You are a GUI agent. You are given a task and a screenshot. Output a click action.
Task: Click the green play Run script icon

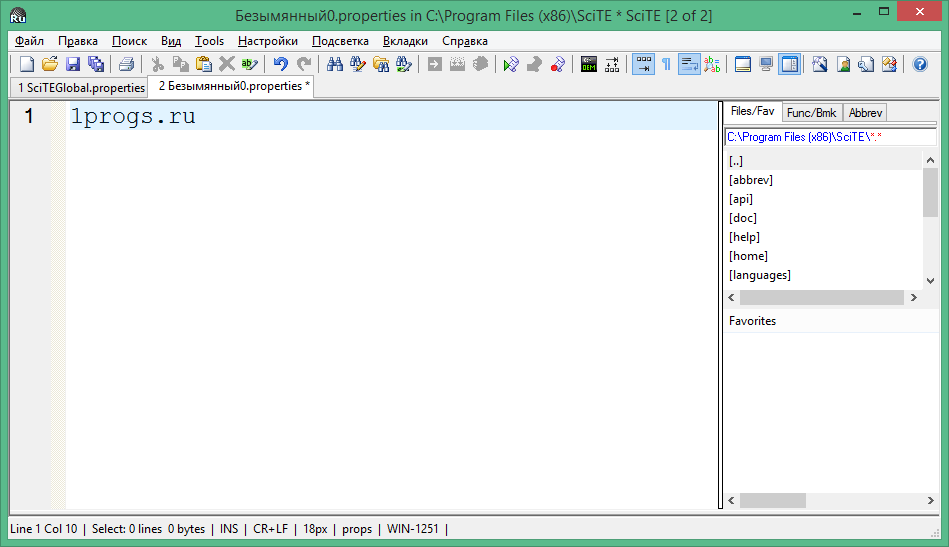[511, 64]
